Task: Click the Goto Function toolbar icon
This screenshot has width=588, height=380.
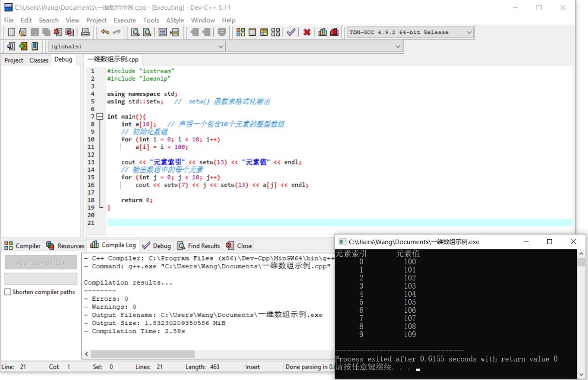Action: pyautogui.click(x=163, y=32)
